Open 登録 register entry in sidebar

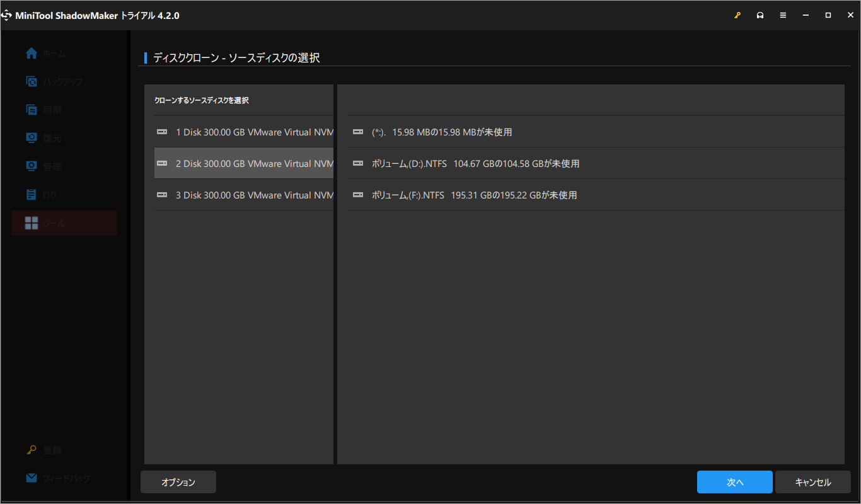coord(44,450)
